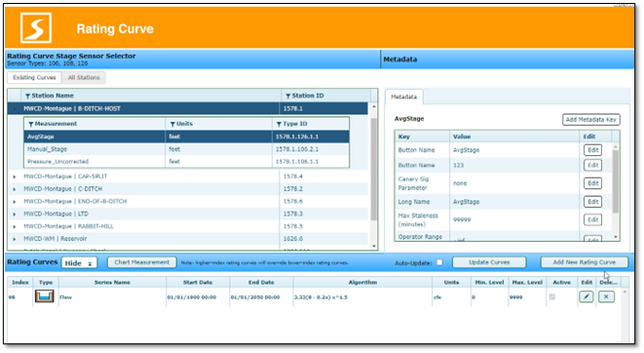Expand the MWCD-Montague | RABBIT-HILL station row
The width and height of the screenshot is (644, 353).
pyautogui.click(x=15, y=227)
